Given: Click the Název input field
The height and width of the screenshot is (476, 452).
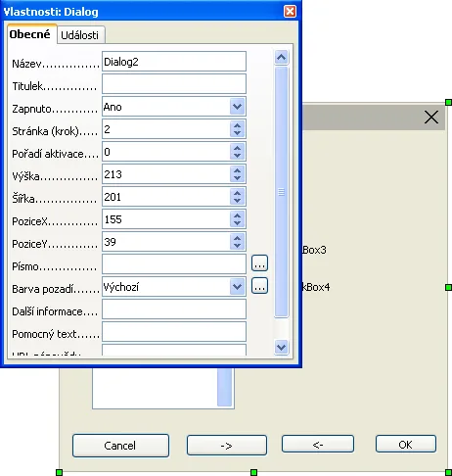Looking at the screenshot, I should (x=174, y=62).
